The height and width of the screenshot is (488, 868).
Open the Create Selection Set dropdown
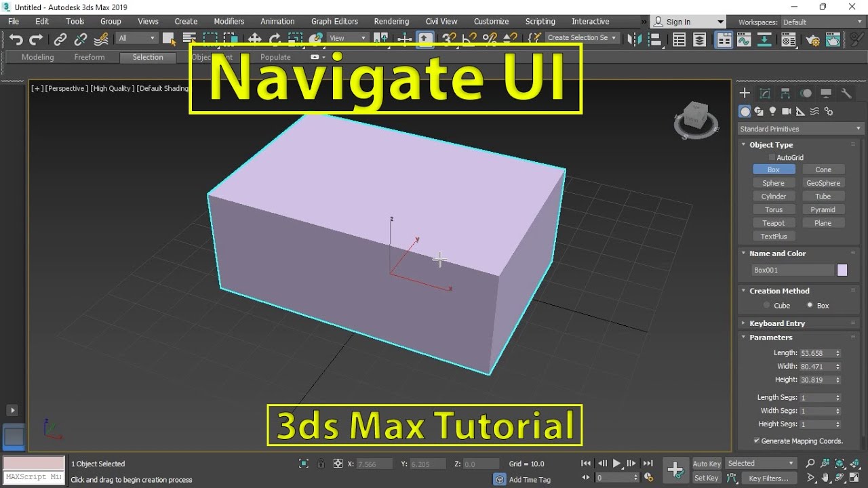pos(583,38)
